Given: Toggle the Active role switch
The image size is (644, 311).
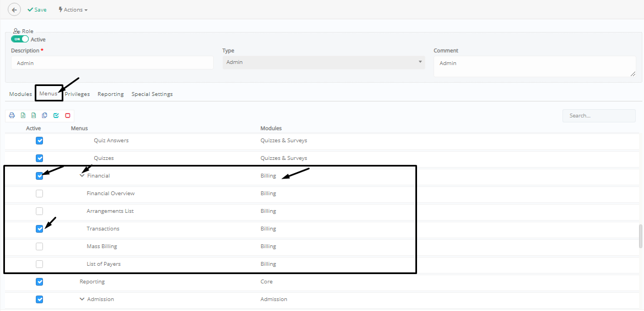Looking at the screenshot, I should click(20, 40).
